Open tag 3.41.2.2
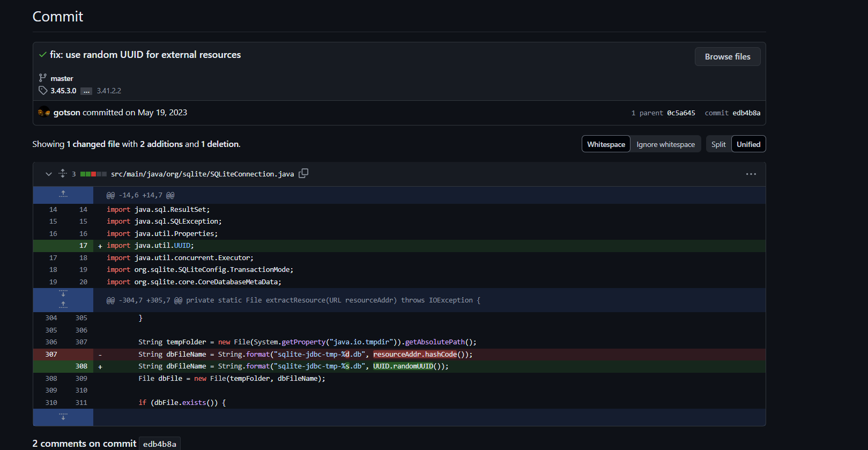 [109, 91]
